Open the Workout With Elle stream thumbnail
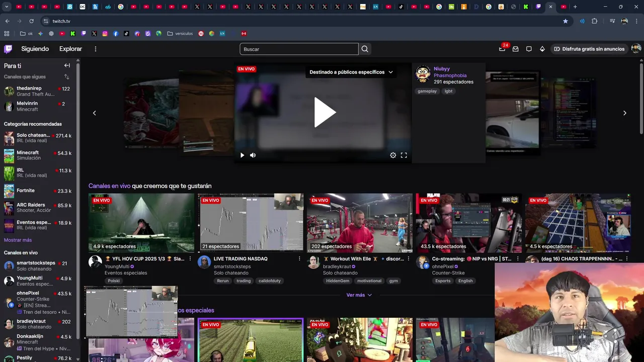Viewport: 644px width, 362px height. click(360, 223)
